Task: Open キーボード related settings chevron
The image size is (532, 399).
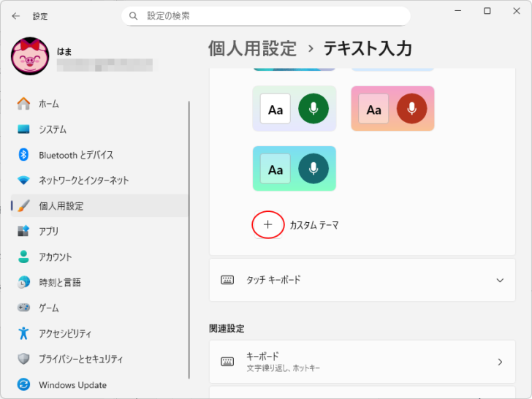Action: [500, 362]
